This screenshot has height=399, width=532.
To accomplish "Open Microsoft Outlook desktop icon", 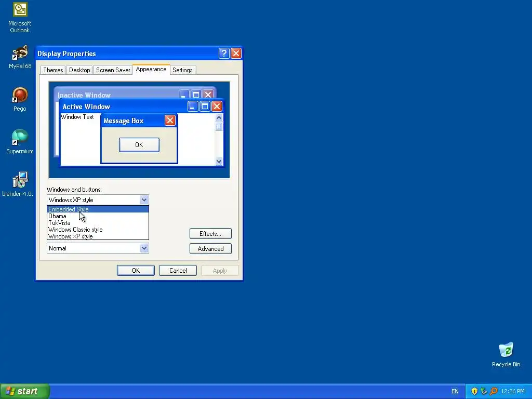I will click(20, 18).
